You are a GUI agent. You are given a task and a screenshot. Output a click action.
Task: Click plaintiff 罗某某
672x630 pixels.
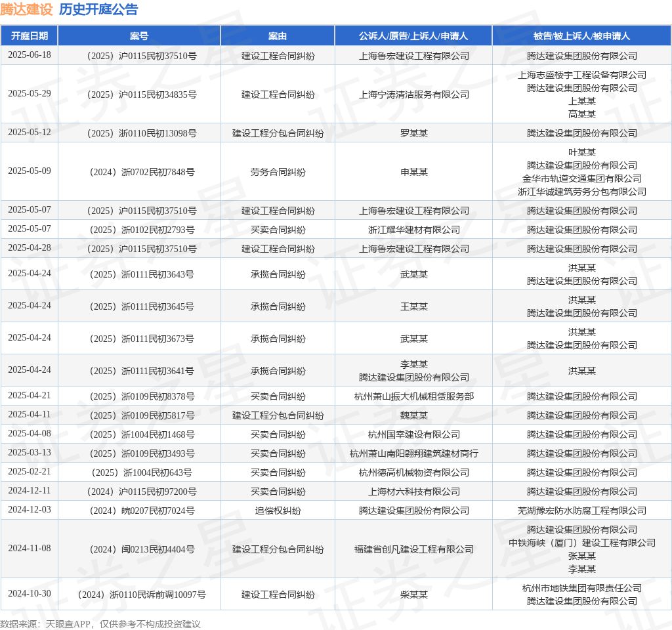(x=414, y=133)
